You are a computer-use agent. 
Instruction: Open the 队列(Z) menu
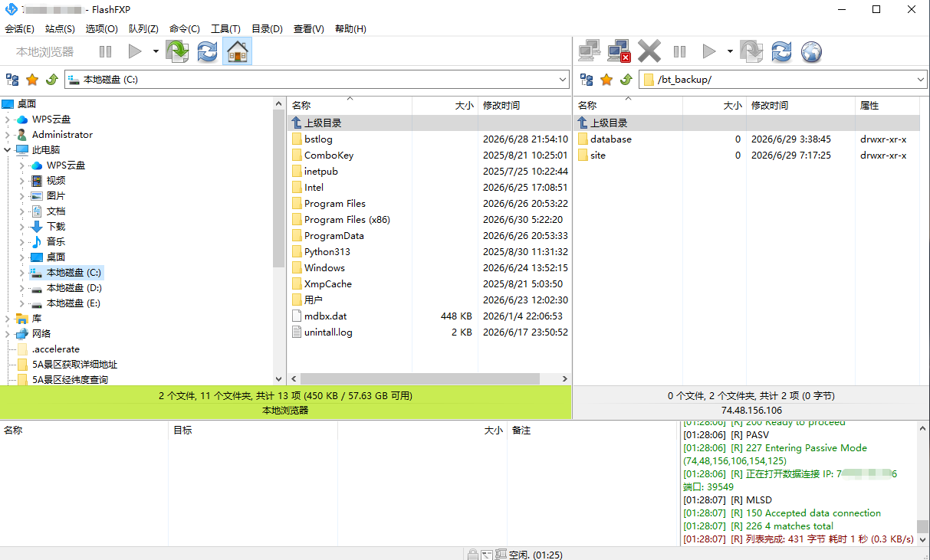(x=143, y=28)
